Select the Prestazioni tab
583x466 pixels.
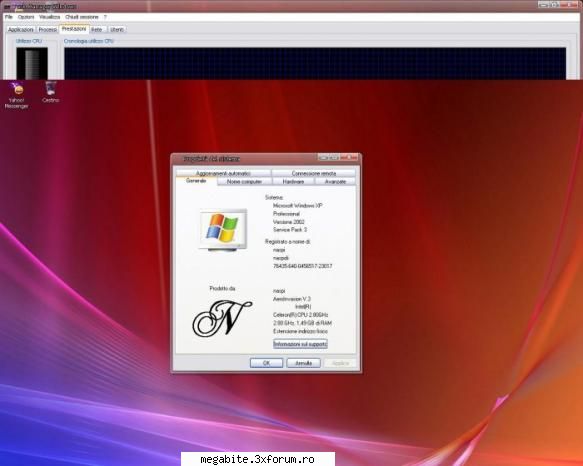click(74, 29)
